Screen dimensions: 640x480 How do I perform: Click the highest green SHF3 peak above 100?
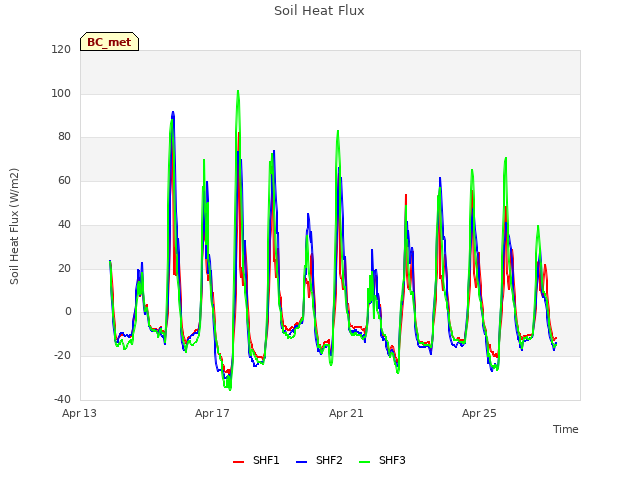click(238, 91)
